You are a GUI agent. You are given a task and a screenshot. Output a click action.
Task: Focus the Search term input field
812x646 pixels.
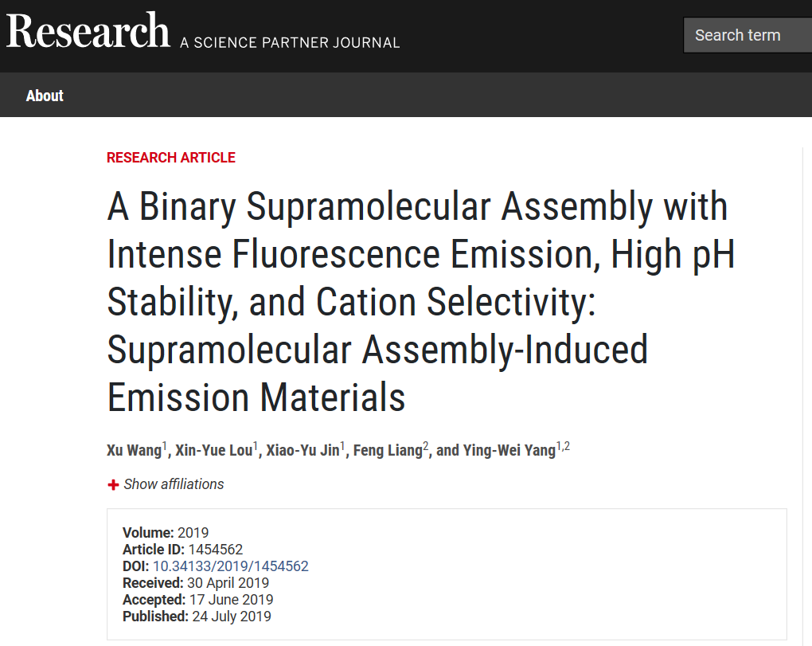(747, 35)
